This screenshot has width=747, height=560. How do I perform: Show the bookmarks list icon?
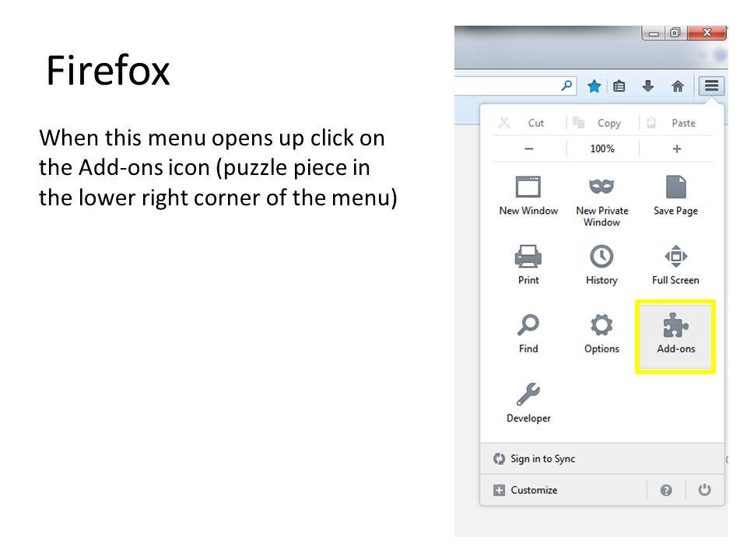[619, 86]
